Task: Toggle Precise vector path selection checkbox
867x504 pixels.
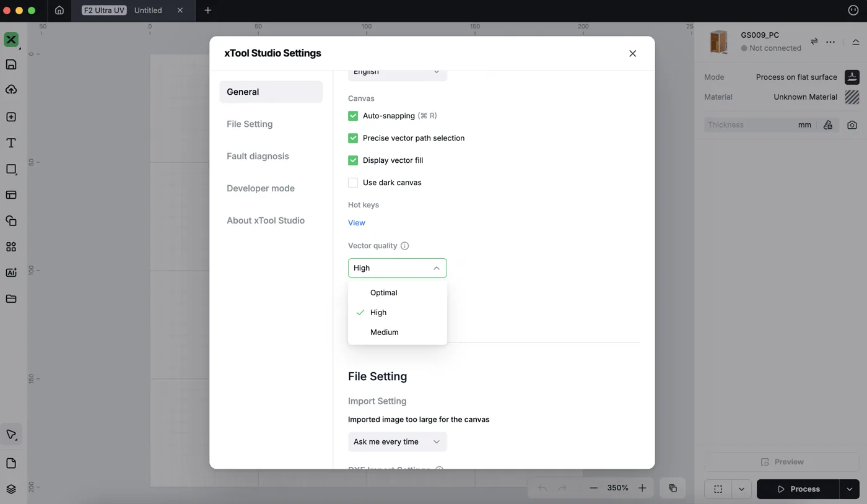Action: coord(353,138)
